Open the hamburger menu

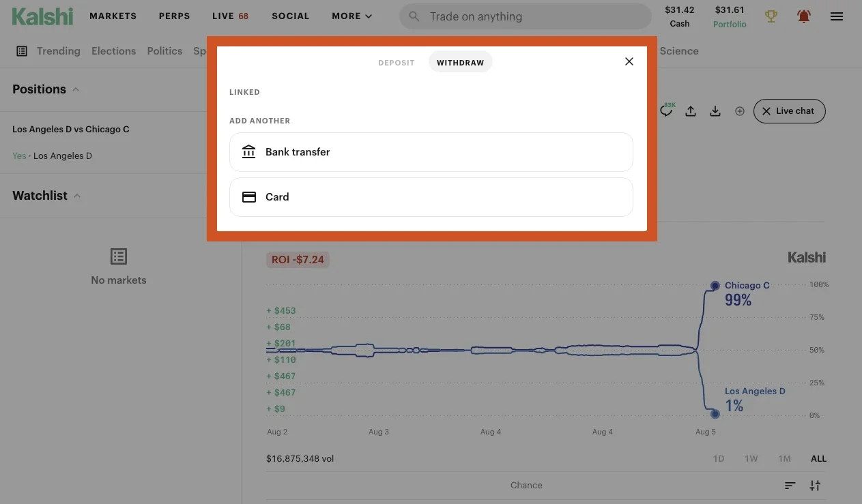[x=837, y=16]
